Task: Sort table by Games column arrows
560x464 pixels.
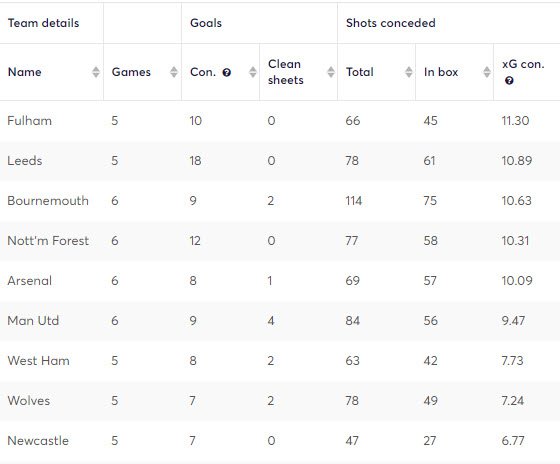Action: tap(174, 72)
